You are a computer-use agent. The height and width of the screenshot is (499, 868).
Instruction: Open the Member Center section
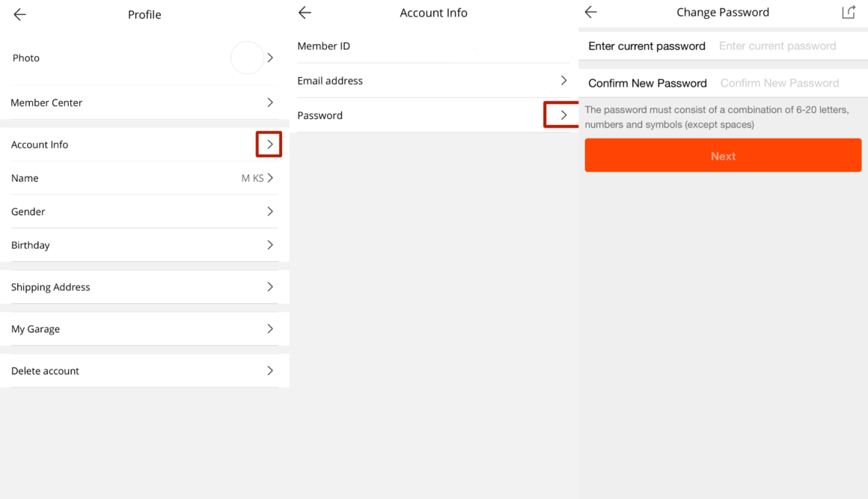[144, 102]
